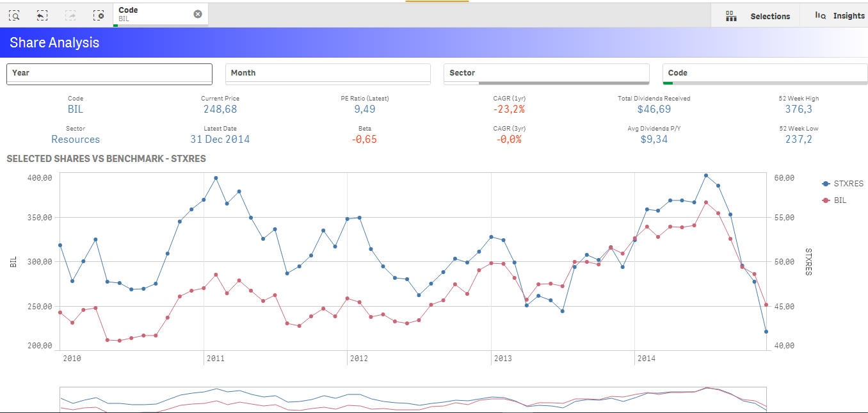The image size is (868, 413).
Task: Click the Code BIL selection chip
Action: (x=154, y=14)
